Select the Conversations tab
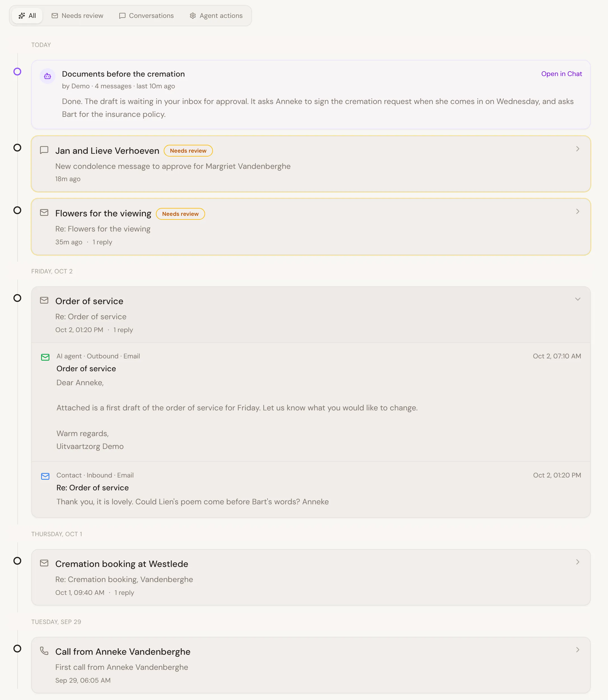This screenshot has height=700, width=608. (146, 16)
